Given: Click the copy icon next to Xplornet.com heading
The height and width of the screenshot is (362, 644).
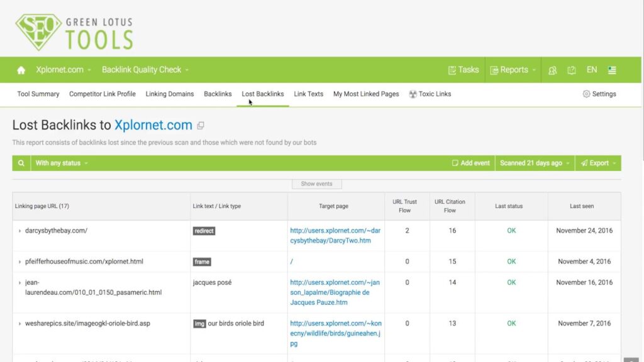Looking at the screenshot, I should (201, 126).
